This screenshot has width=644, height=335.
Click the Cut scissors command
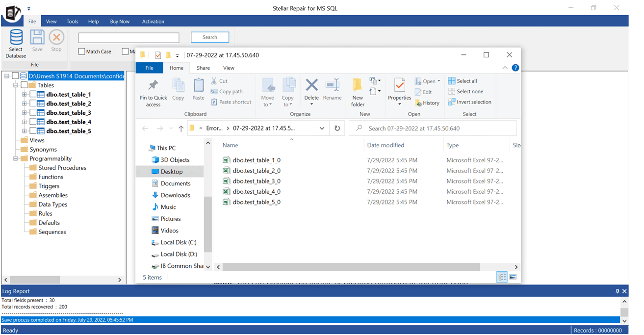tap(219, 81)
